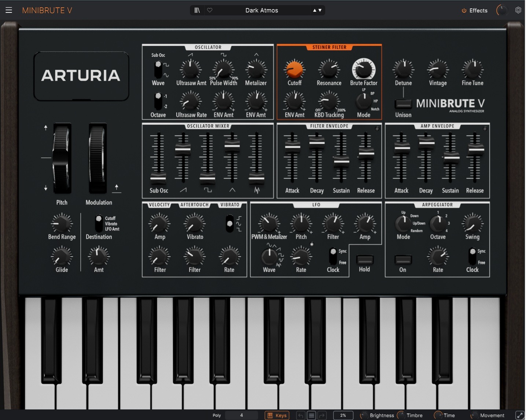The width and height of the screenshot is (526, 420).
Task: Click the Modulation wheel
Action: click(x=98, y=158)
